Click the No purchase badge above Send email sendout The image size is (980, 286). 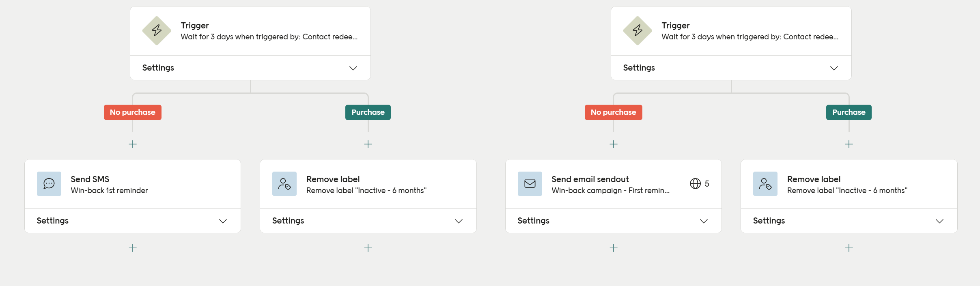click(613, 112)
